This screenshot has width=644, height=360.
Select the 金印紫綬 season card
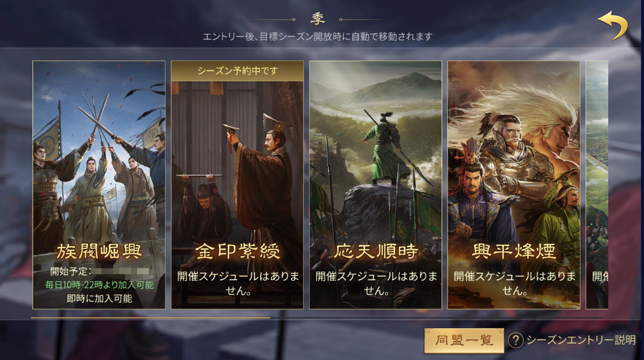(237, 185)
